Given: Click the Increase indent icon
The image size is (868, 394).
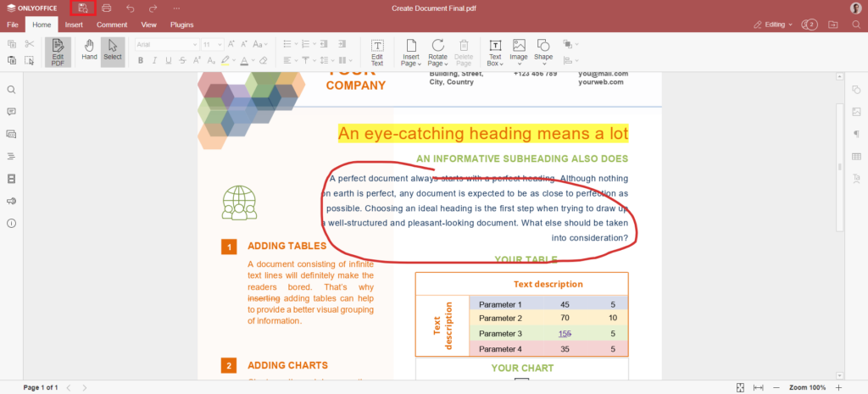Looking at the screenshot, I should (x=342, y=44).
